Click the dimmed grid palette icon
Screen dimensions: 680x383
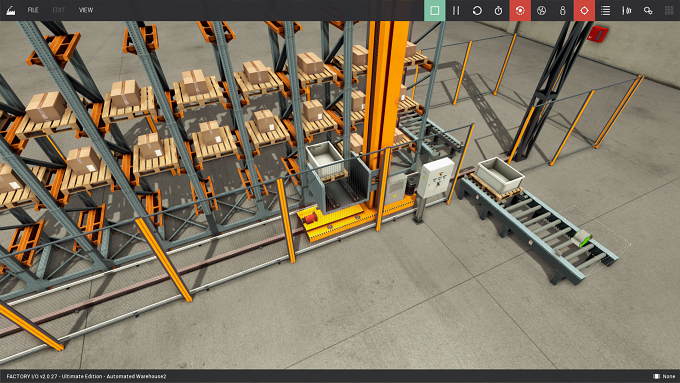pos(669,10)
